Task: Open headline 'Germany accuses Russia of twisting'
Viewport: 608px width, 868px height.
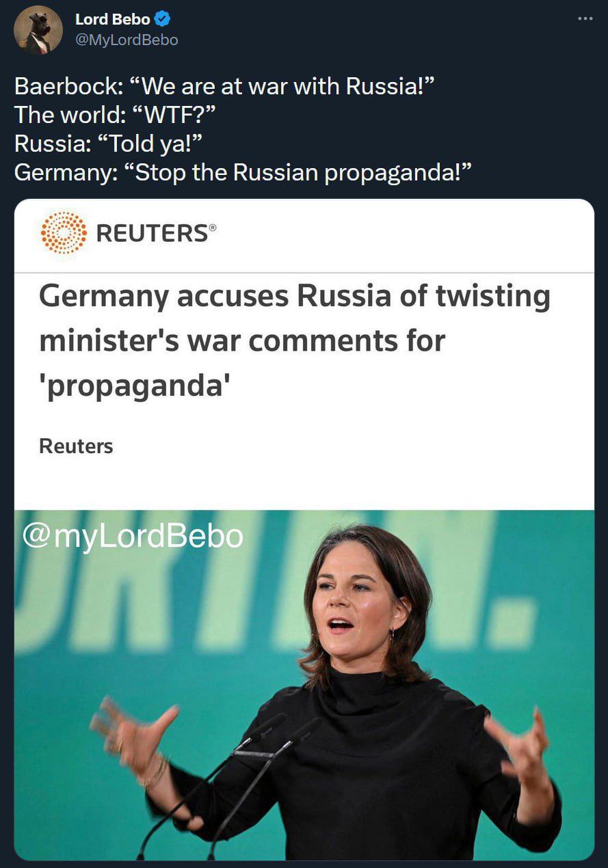Action: (x=295, y=297)
